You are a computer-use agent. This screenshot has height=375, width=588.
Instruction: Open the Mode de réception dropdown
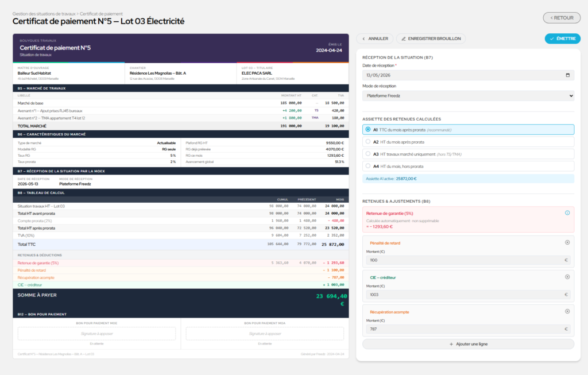[468, 96]
